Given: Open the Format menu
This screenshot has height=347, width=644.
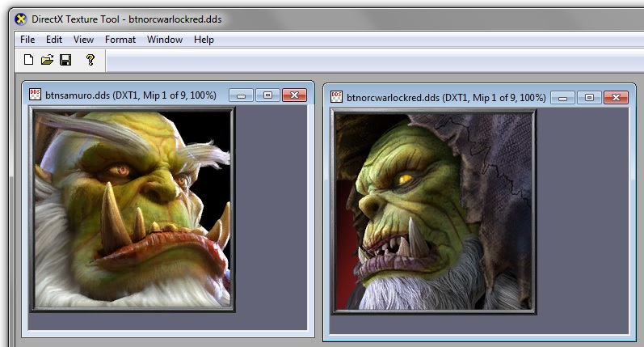Looking at the screenshot, I should tap(120, 40).
